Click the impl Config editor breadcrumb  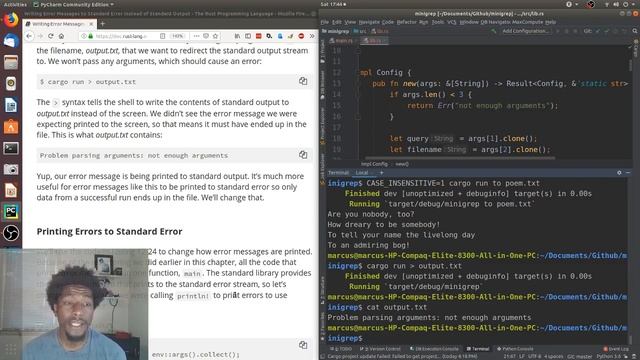pos(374,164)
